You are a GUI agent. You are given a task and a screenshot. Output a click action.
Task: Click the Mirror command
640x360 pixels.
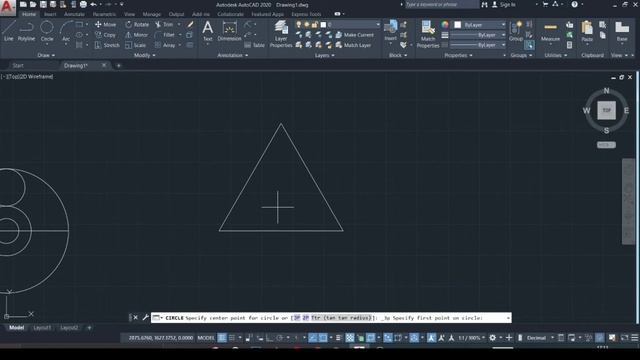[137, 35]
